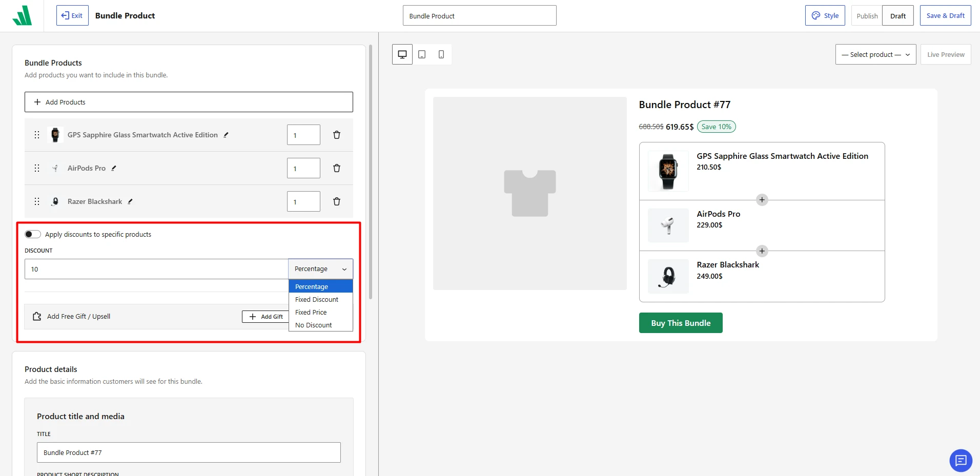
Task: Click the green app logo icon
Action: (22, 15)
